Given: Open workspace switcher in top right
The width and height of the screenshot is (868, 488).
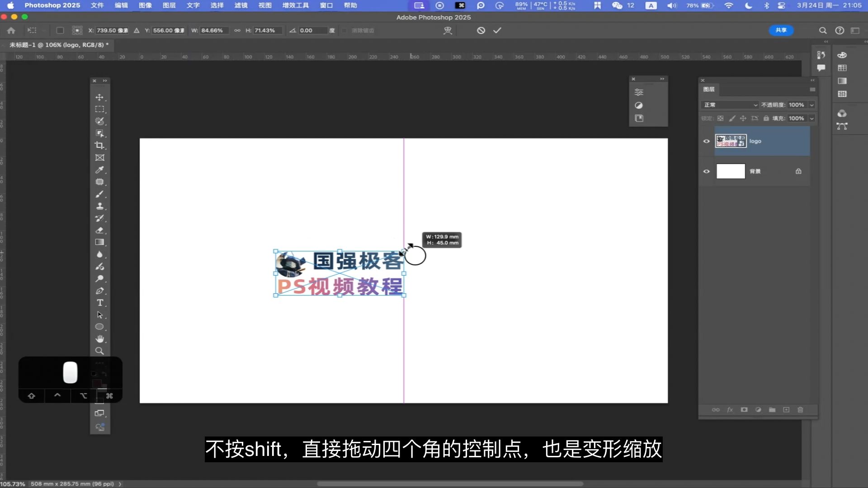Looking at the screenshot, I should click(855, 30).
